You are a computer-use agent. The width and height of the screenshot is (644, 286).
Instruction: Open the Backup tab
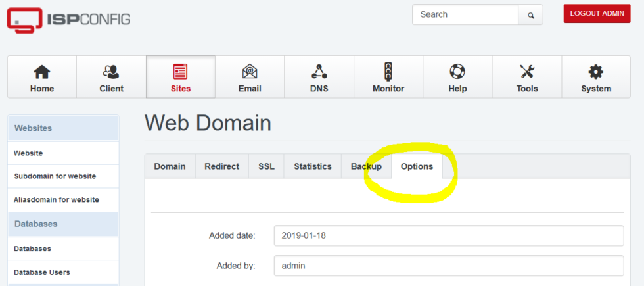[366, 166]
